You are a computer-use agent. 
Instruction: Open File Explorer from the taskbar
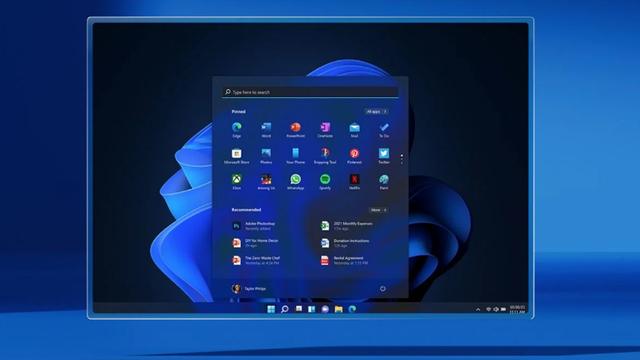pos(339,309)
